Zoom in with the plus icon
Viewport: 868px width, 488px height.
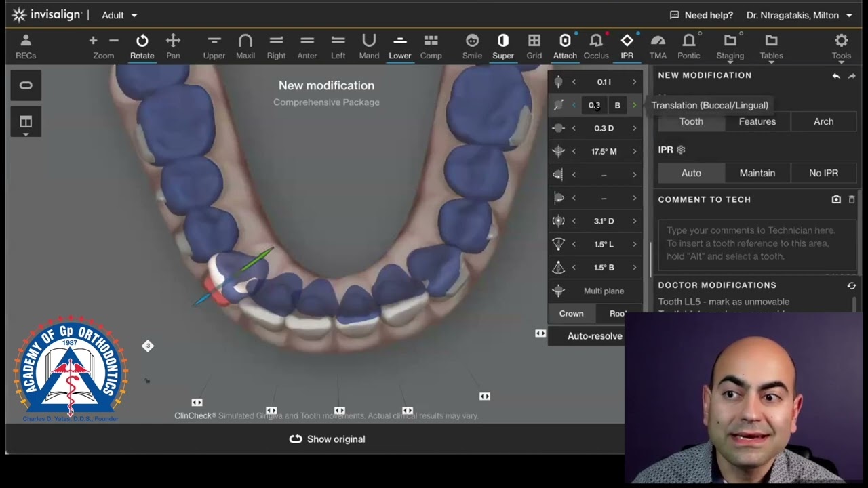point(93,41)
